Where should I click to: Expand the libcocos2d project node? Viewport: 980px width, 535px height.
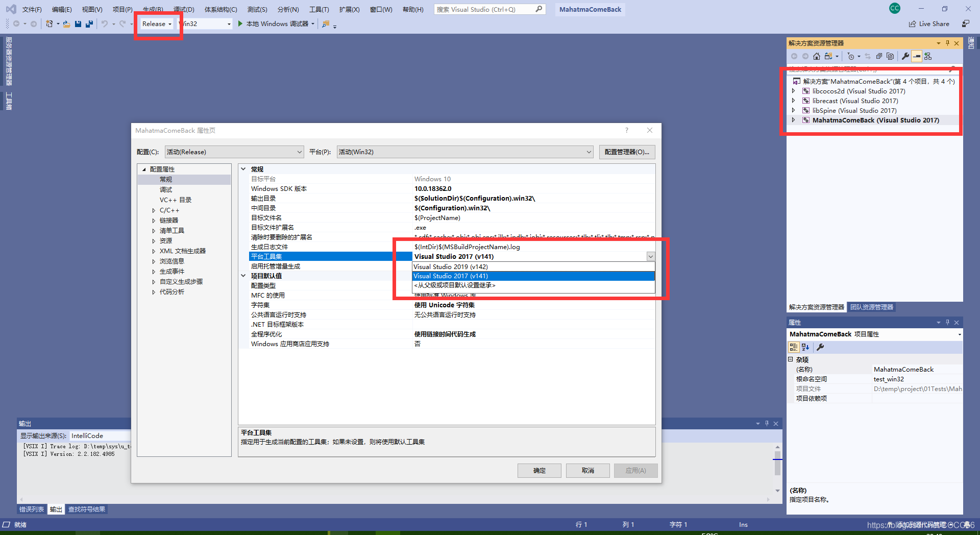[x=793, y=91]
